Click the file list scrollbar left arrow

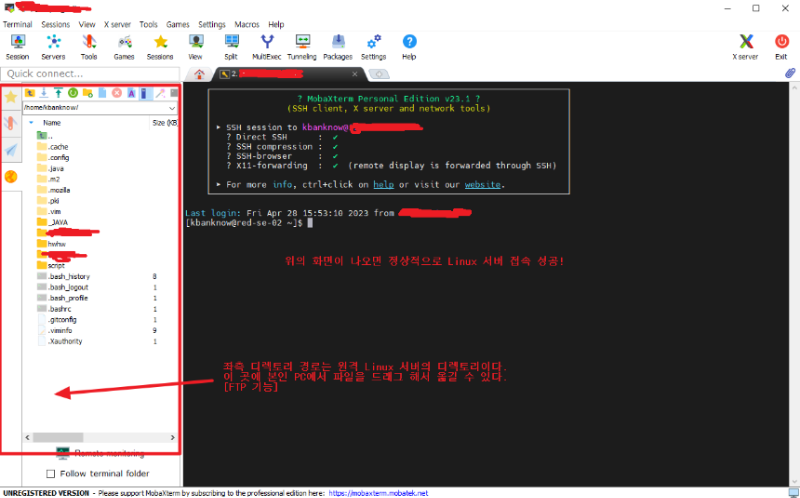[x=28, y=438]
